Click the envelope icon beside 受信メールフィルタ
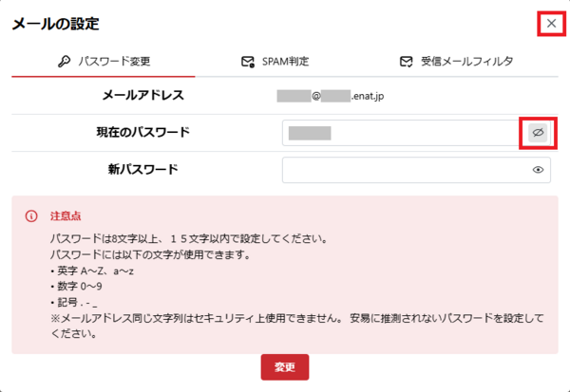570x392 pixels. pos(406,62)
